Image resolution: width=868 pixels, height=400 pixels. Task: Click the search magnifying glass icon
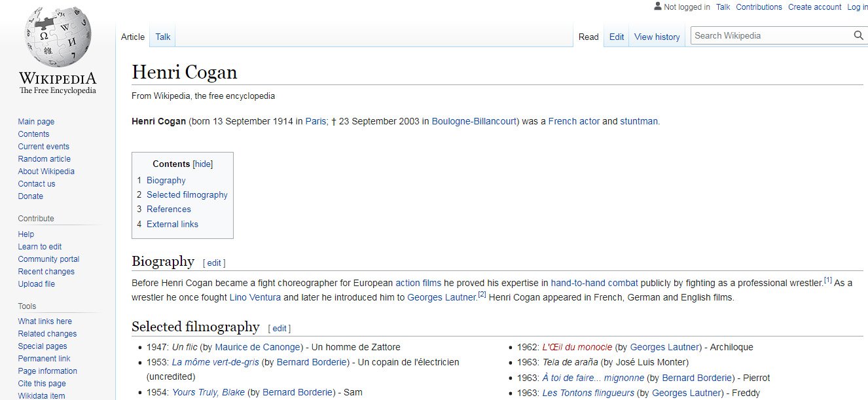(x=858, y=36)
